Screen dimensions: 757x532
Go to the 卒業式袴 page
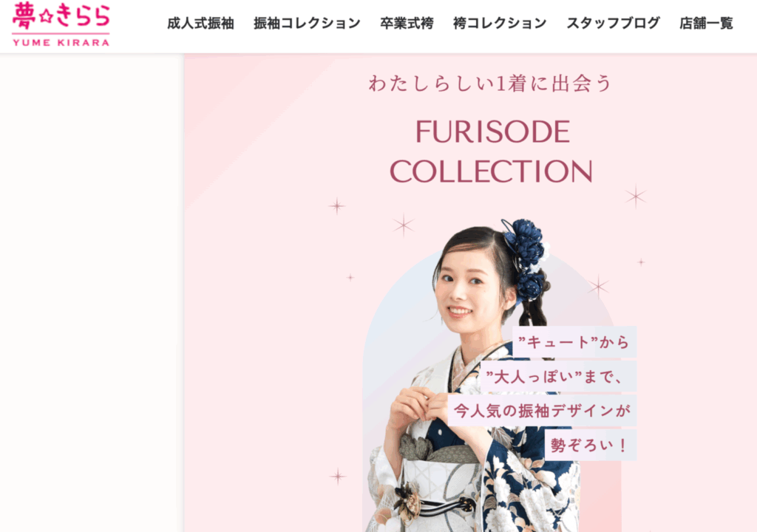(x=407, y=23)
